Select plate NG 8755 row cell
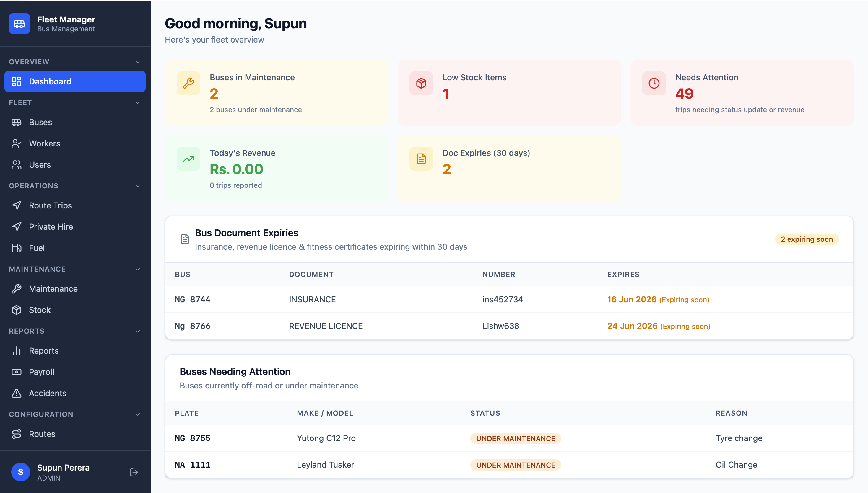 [192, 438]
